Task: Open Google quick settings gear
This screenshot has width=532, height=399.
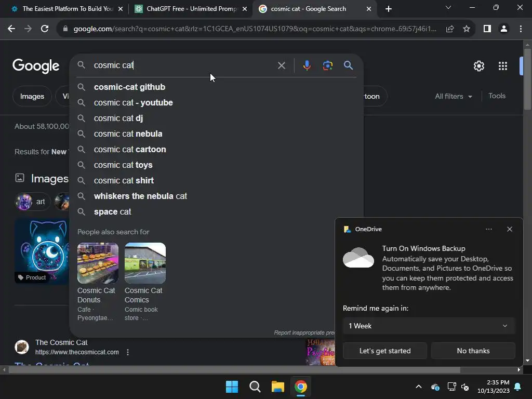Action: pyautogui.click(x=478, y=66)
